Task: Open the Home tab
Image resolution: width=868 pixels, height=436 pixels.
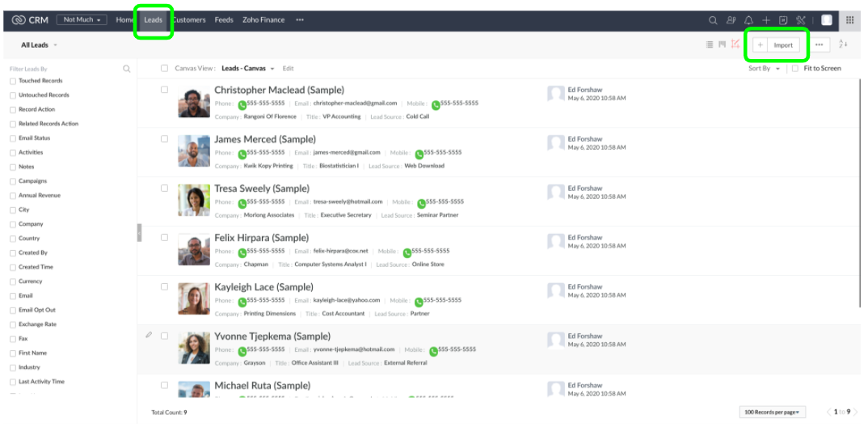Action: coord(124,20)
